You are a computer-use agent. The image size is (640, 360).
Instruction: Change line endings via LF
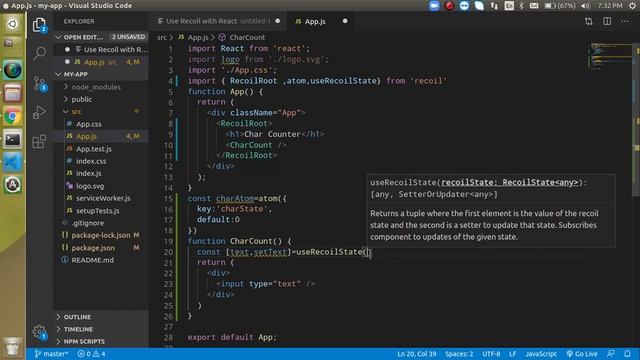(513, 354)
